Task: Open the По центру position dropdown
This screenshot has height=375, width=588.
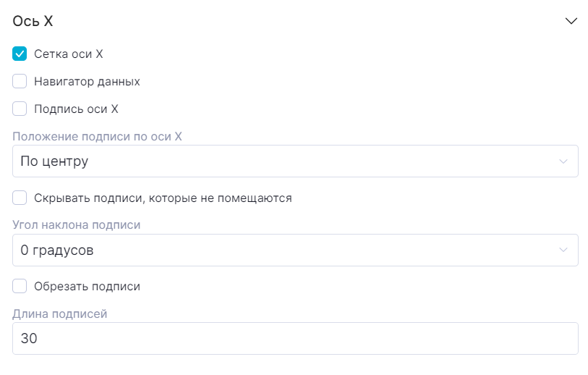Action: click(x=289, y=161)
